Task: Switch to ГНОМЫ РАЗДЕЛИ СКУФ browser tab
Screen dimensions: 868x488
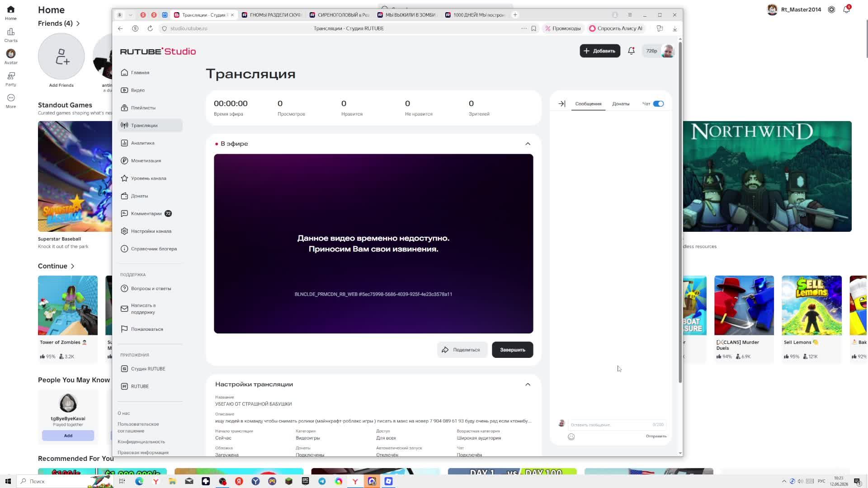Action: [272, 15]
